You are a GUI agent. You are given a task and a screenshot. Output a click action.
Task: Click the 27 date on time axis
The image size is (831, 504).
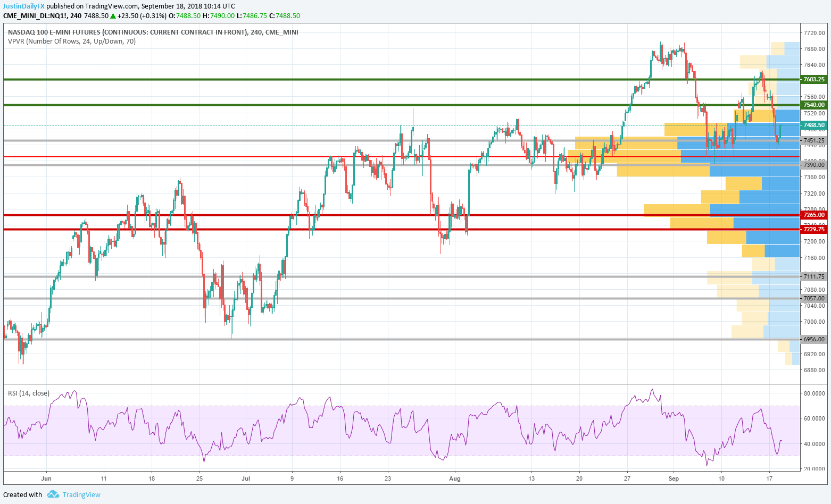627,478
